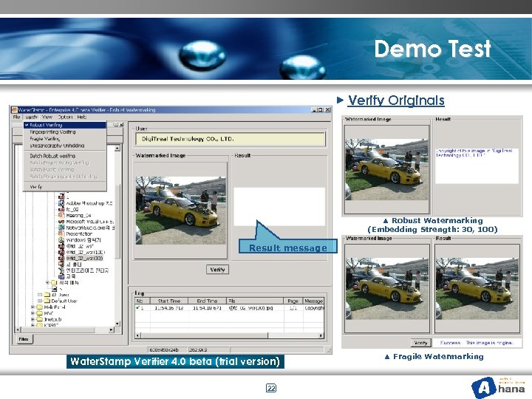Choose Fragile Verifying menu entry
This screenshot has width=532, height=399.
click(x=65, y=139)
